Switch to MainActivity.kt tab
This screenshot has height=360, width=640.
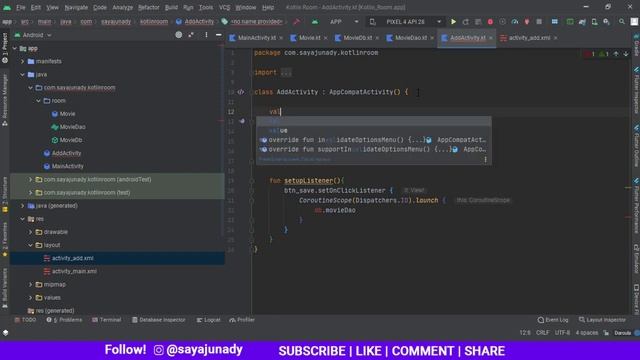257,38
